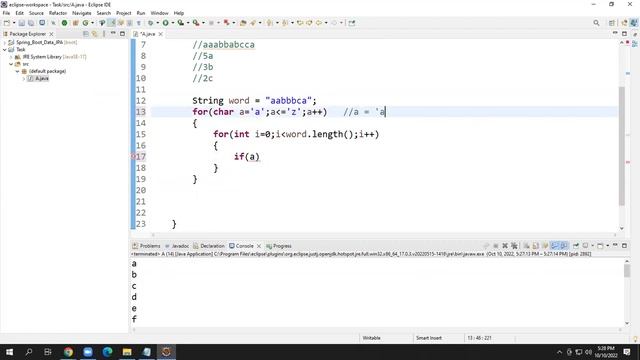Click the console vertical scrollbar thumb
The height and width of the screenshot is (360, 640).
(627, 271)
